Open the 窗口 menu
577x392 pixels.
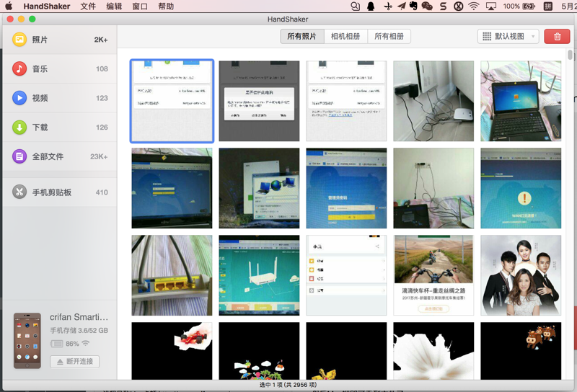pos(140,6)
